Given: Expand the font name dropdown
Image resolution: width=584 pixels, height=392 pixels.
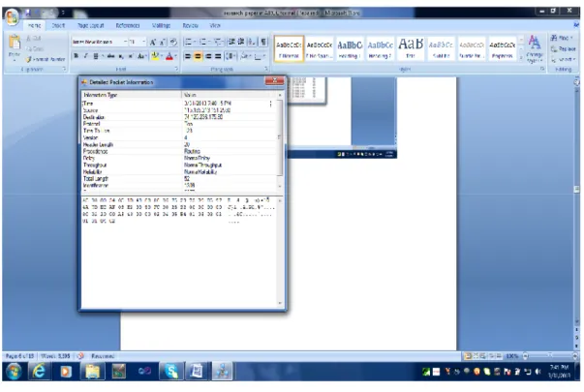Looking at the screenshot, I should (x=126, y=42).
